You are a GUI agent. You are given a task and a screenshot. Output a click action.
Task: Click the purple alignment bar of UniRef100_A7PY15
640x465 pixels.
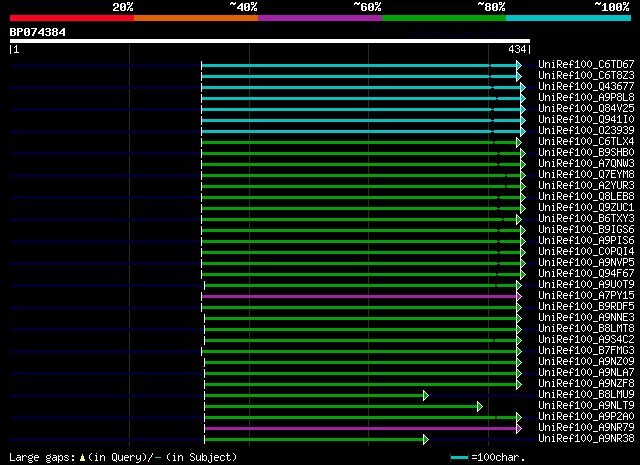coord(359,297)
